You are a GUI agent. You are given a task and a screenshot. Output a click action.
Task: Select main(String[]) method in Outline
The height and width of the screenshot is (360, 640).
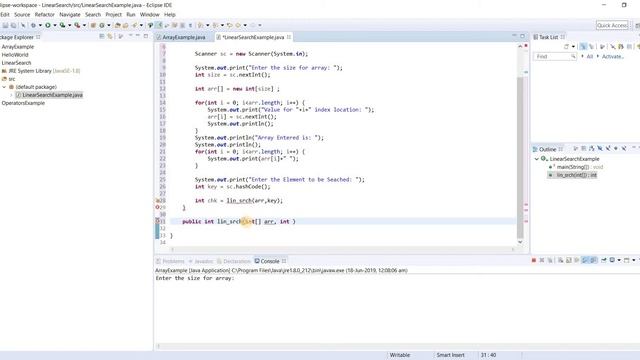click(576, 167)
